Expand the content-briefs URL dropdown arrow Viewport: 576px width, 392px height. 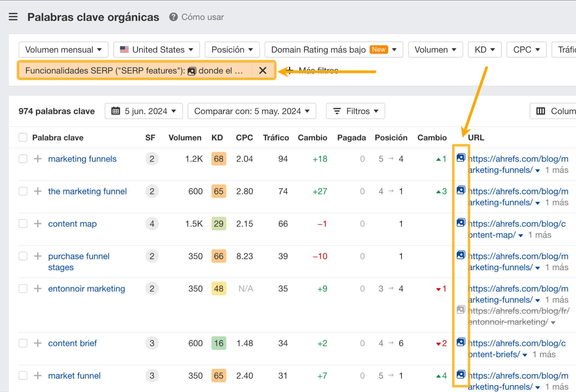click(525, 355)
